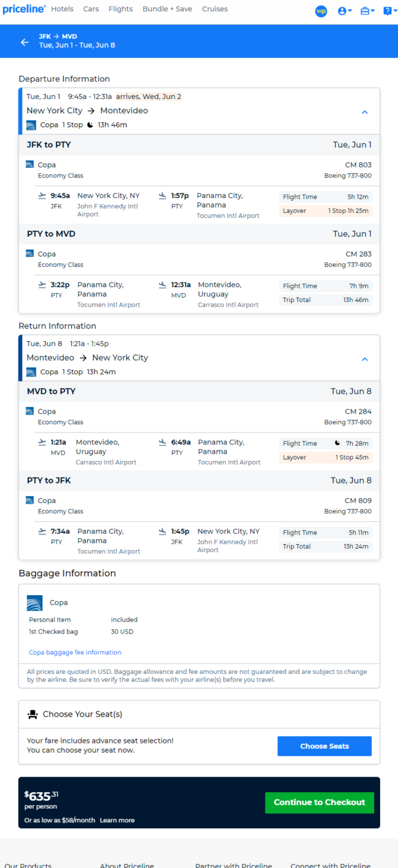Click the Priceline logo
This screenshot has height=868, width=398.
24,9
